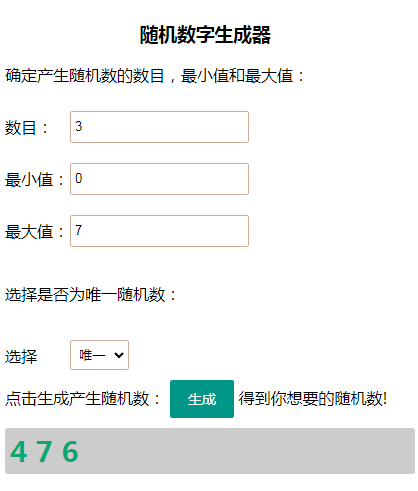Screen dimensions: 418x491
Task: Click the green number 4 in results
Action: [19, 452]
